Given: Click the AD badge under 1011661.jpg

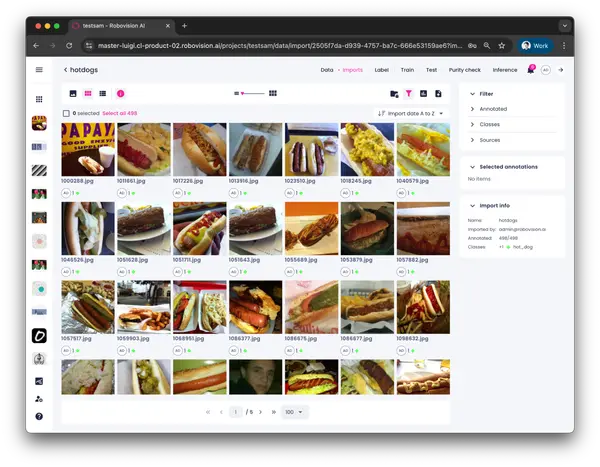Looking at the screenshot, I should pyautogui.click(x=122, y=193).
